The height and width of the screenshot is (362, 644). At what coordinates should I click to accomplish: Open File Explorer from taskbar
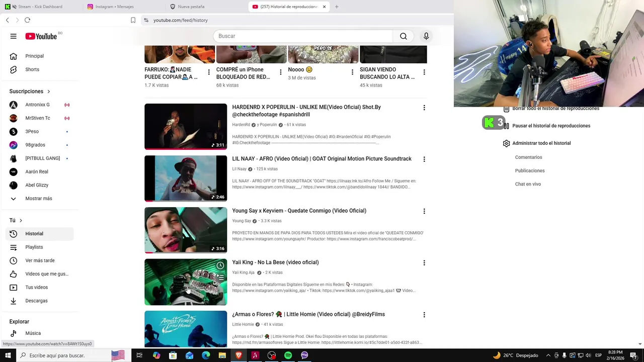[222, 355]
